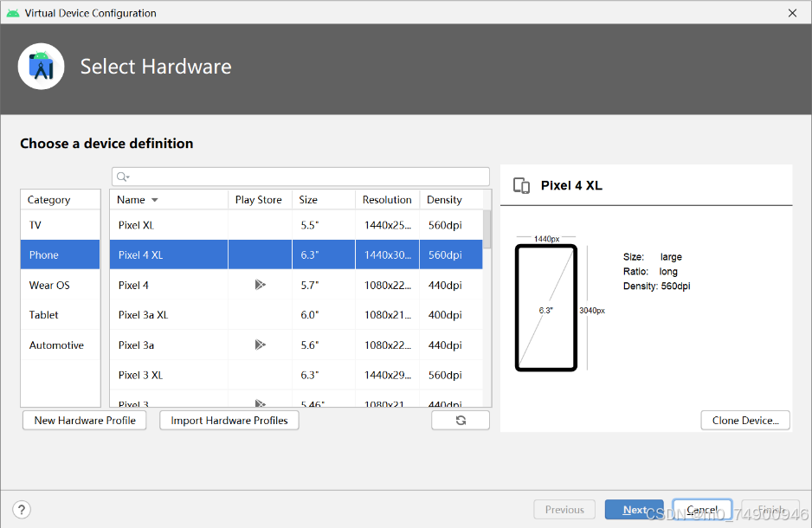Click the Clone Device button
This screenshot has width=812, height=528.
(x=745, y=421)
